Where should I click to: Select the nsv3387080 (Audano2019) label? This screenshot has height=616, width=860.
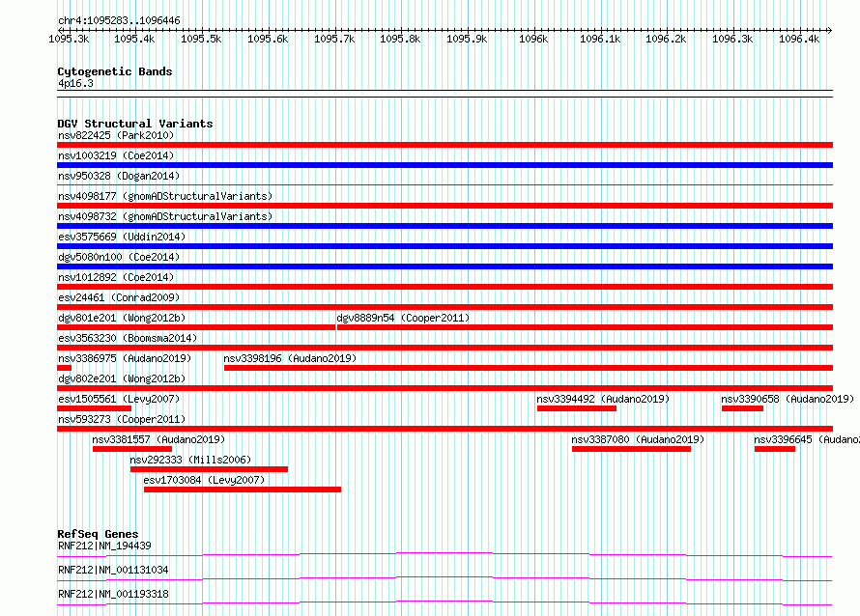[638, 439]
